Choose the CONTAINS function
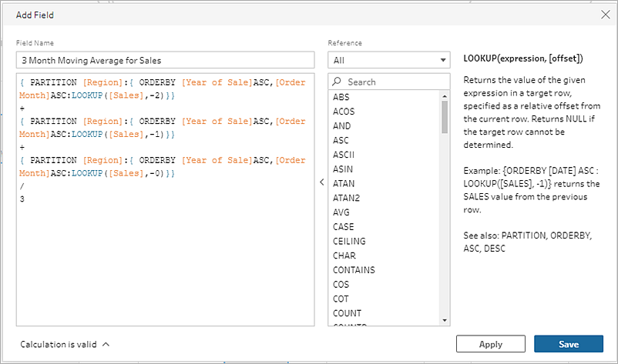The width and height of the screenshot is (618, 364). [354, 270]
